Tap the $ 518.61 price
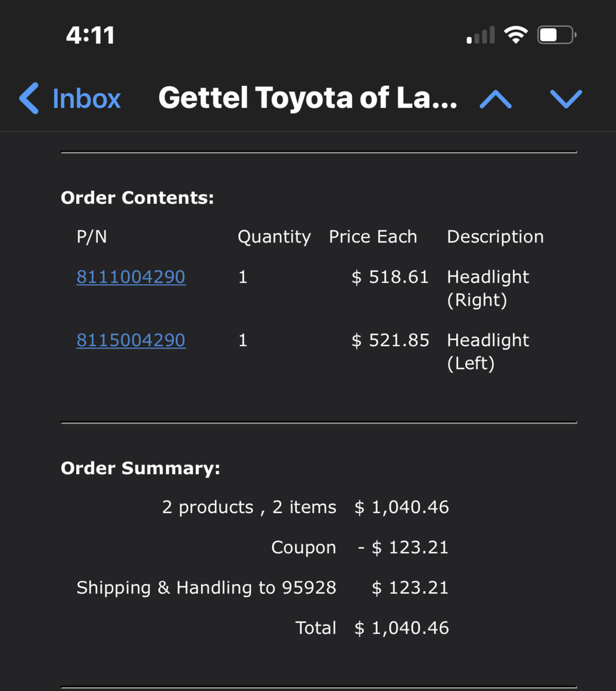This screenshot has width=616, height=691. pyautogui.click(x=390, y=277)
